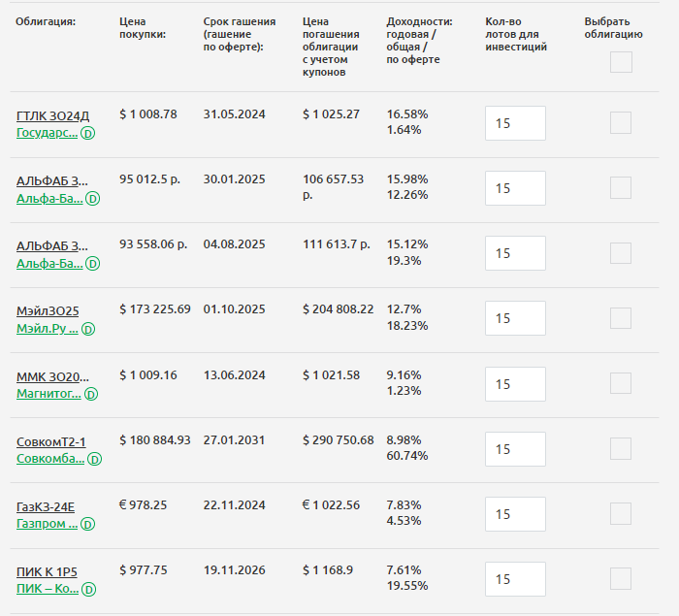Image resolution: width=679 pixels, height=616 pixels.
Task: Open the МэйлЗО25 bond name link
Action: pyautogui.click(x=48, y=311)
